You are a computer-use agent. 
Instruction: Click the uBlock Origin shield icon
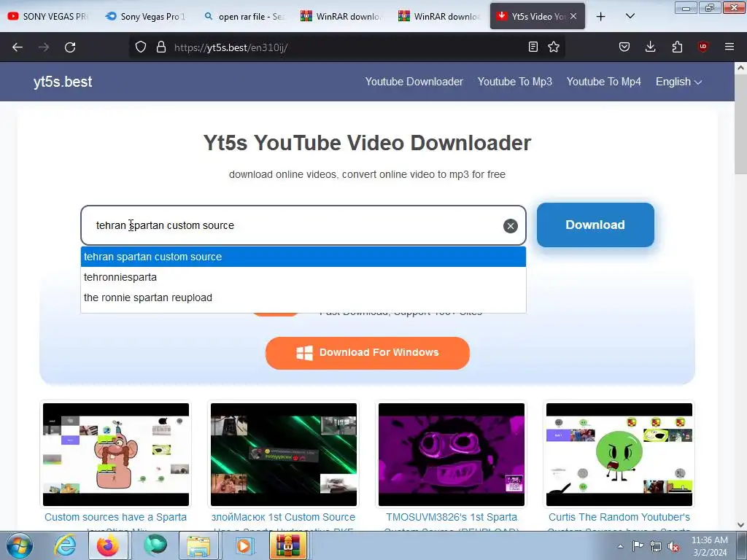coord(703,47)
